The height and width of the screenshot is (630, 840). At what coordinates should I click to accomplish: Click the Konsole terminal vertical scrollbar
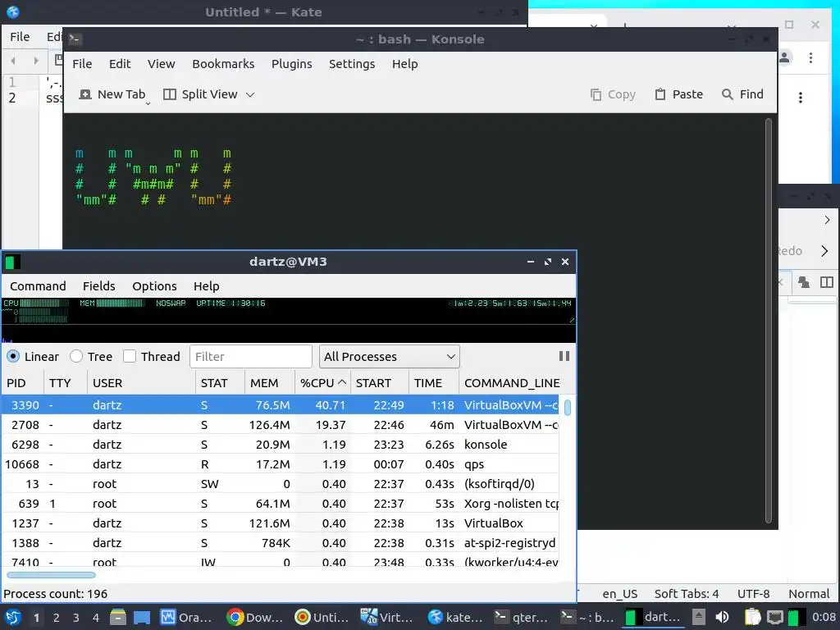point(769,321)
